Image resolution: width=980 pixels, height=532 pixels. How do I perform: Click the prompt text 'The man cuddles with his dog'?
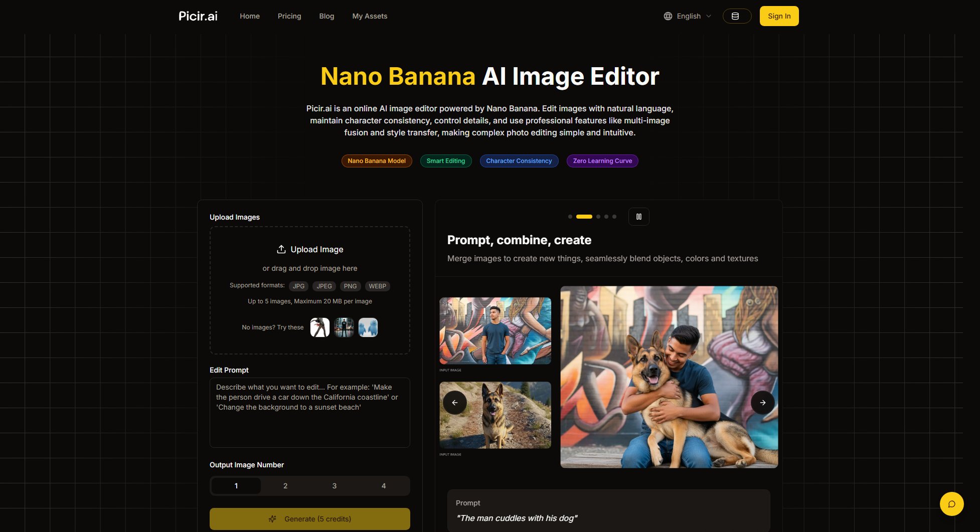pyautogui.click(x=517, y=518)
